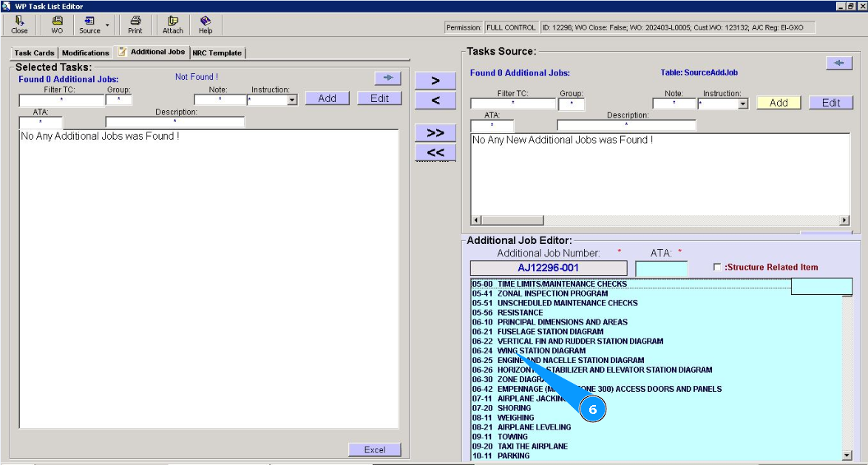Click Description filter field in Selected Tasks
This screenshot has width=868, height=465.
pyautogui.click(x=175, y=122)
